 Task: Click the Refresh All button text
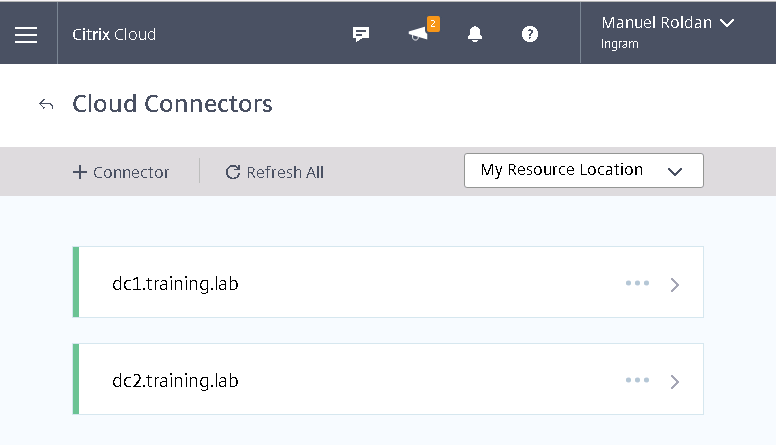285,172
